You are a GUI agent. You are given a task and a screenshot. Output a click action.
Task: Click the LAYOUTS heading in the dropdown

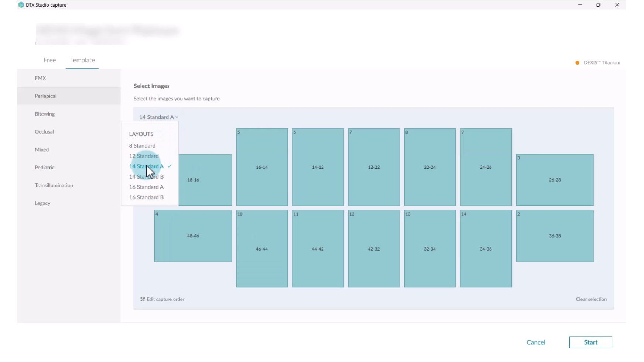click(141, 134)
